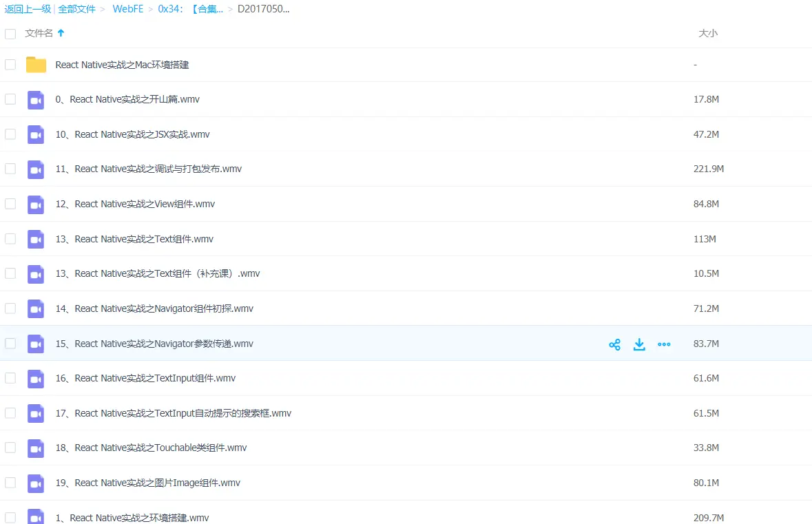Click the 文件名 sort arrow
This screenshot has width=812, height=524.
[x=61, y=33]
